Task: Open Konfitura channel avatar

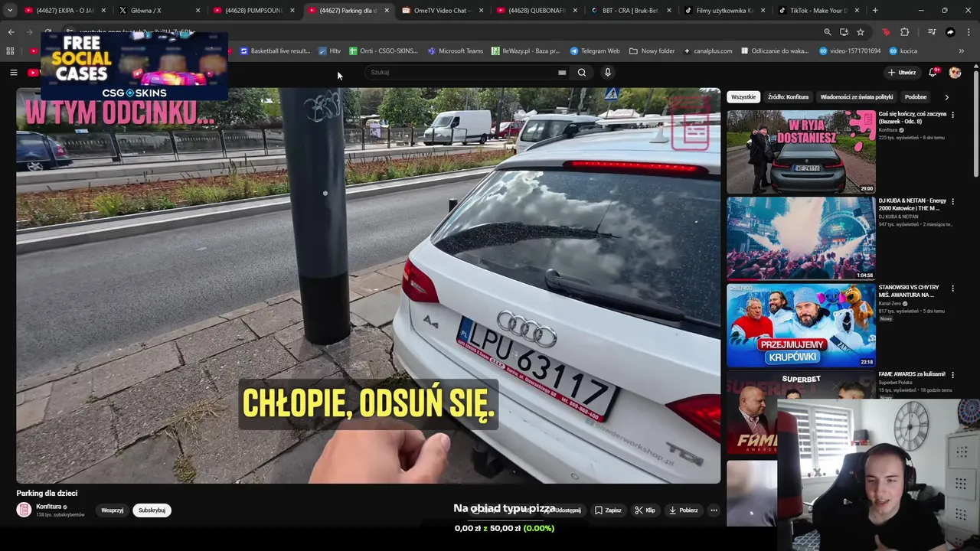Action: tap(24, 510)
